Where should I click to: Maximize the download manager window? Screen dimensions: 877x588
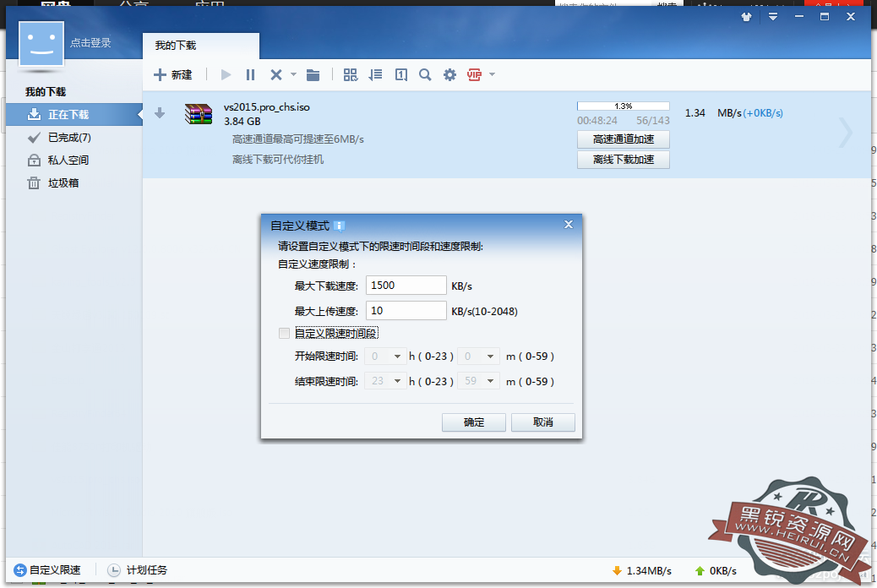coord(825,17)
